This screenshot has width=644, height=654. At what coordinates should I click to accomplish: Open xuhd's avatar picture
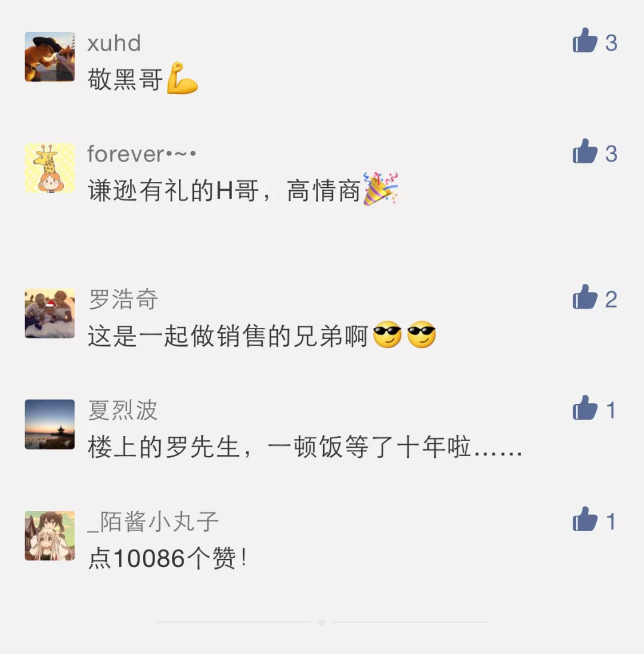click(x=49, y=57)
